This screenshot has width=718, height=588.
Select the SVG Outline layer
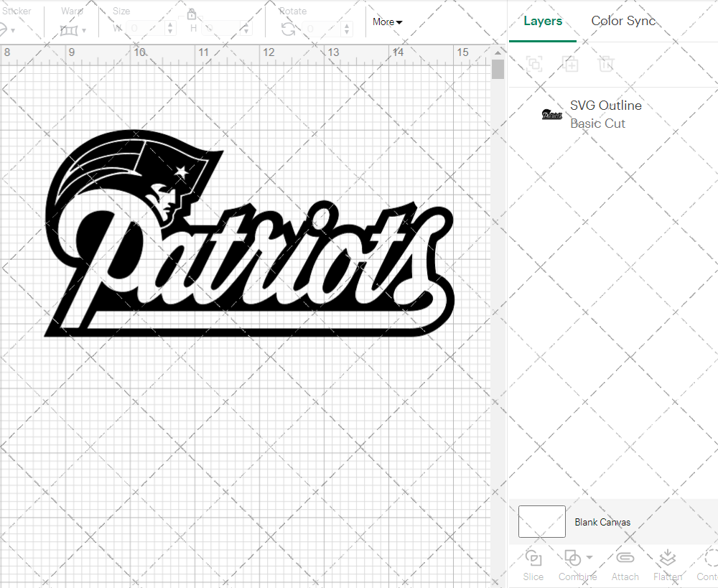point(605,114)
